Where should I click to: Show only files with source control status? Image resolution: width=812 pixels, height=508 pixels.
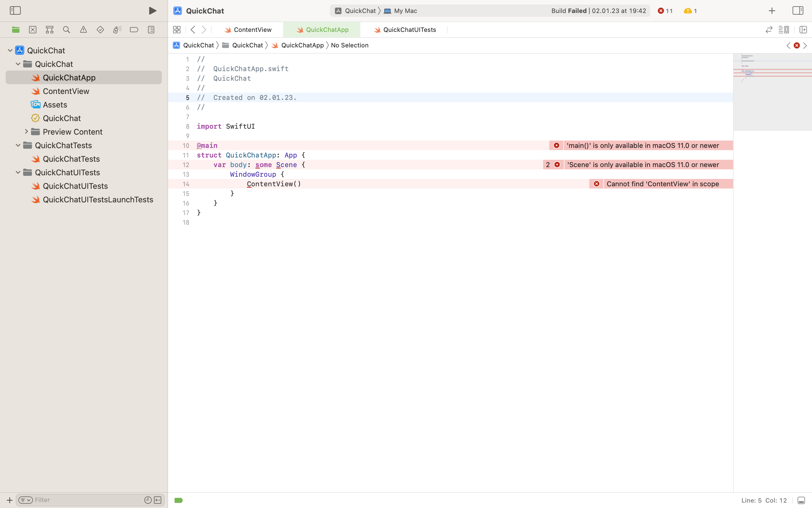pos(158,500)
